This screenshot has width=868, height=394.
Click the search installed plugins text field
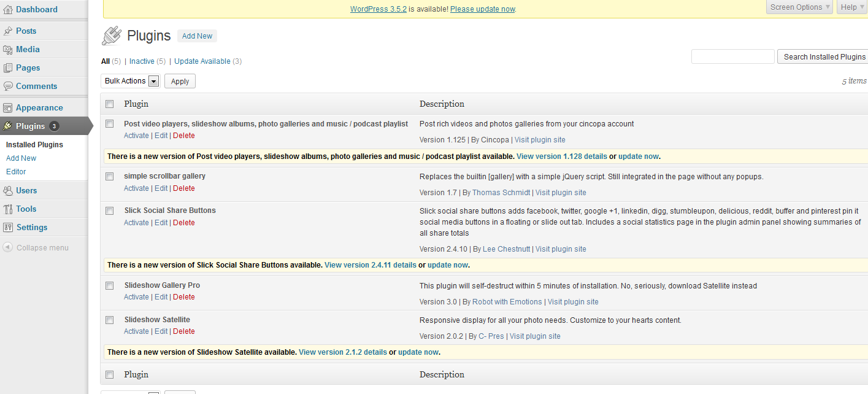[732, 56]
